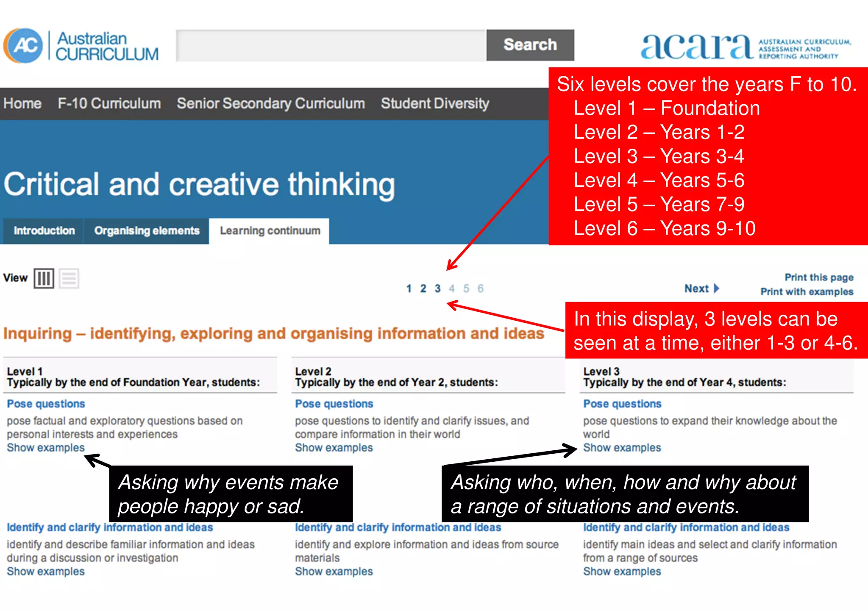Switch to list view icon
This screenshot has height=613, width=868.
[69, 278]
